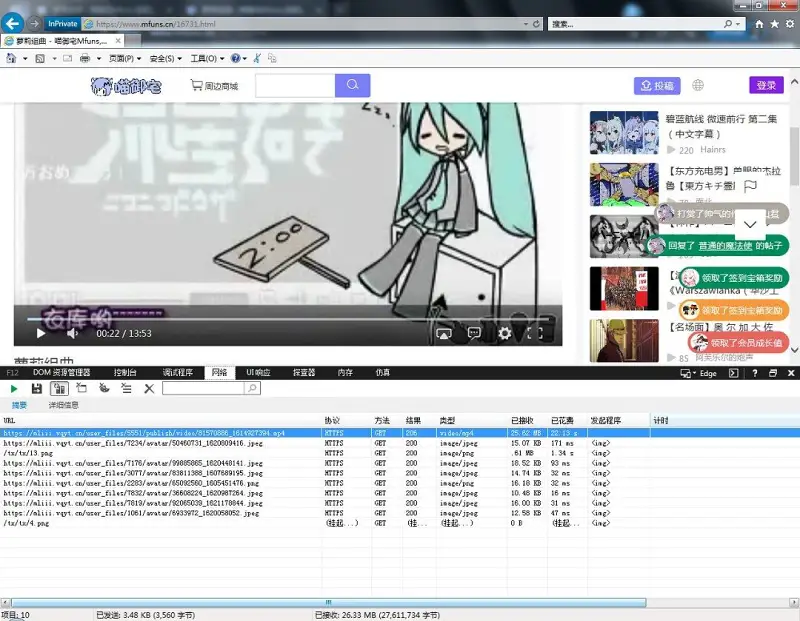
Task: Expand the dropdown arrow next to the print icon
Action: coord(98,59)
